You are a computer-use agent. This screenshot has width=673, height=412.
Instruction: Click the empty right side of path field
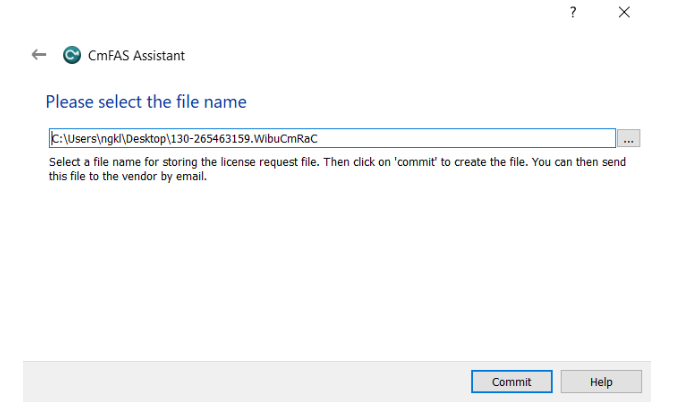[x=468, y=138]
